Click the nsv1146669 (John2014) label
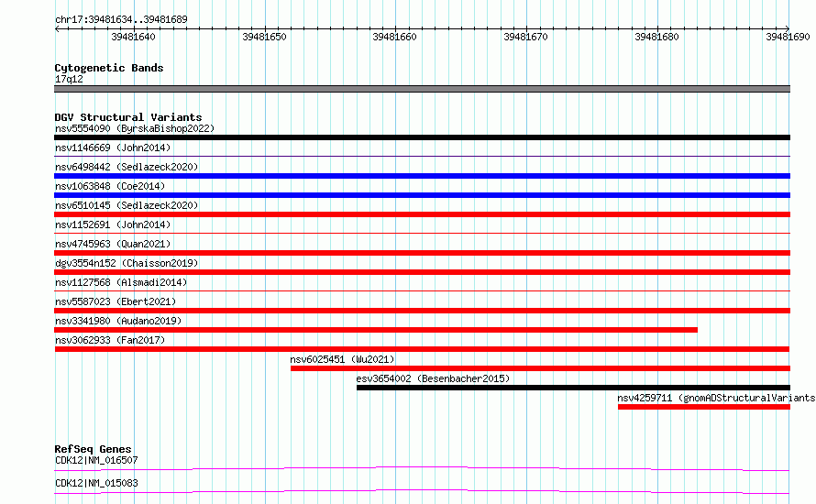Viewport: 816px width, 504px height. pyautogui.click(x=113, y=148)
